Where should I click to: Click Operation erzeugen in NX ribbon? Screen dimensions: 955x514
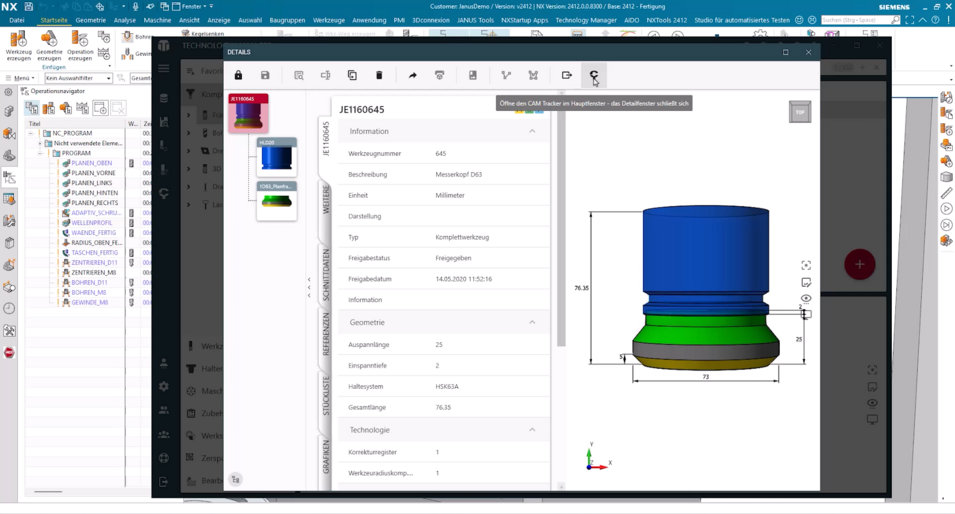click(x=80, y=46)
